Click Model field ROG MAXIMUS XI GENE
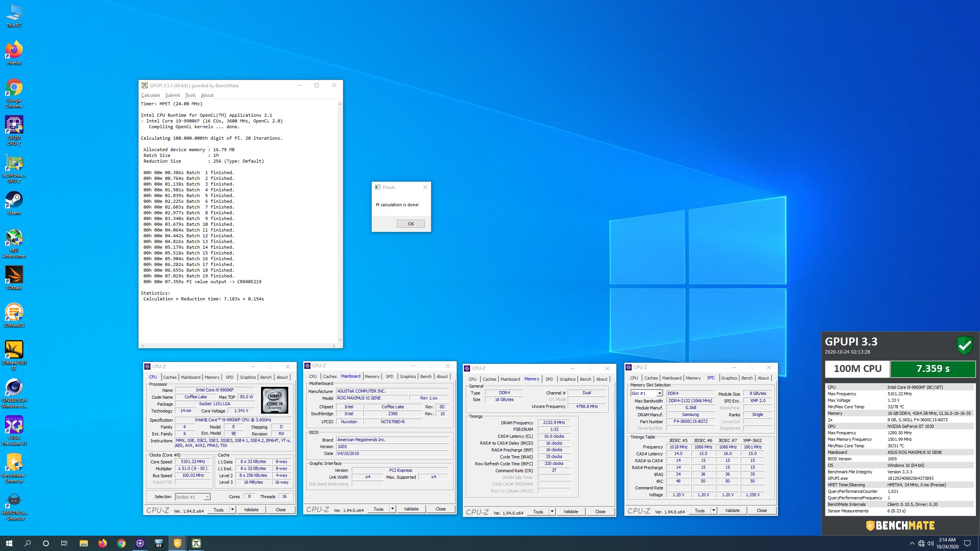Viewport: 980px width, 551px height. (x=372, y=398)
